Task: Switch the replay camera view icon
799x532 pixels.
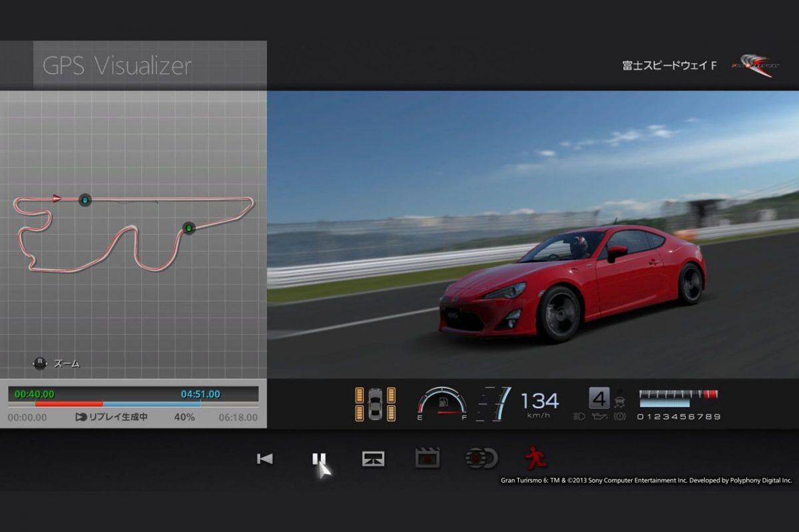Action: click(373, 459)
